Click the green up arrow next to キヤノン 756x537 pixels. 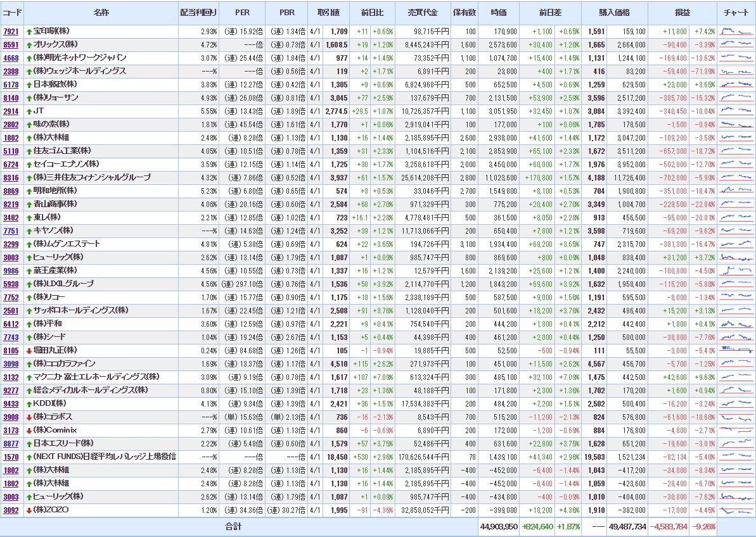coord(29,231)
